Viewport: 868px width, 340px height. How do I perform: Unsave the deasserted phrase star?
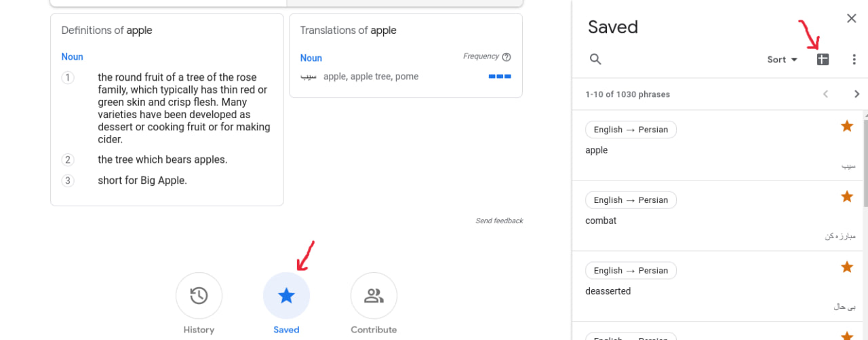pos(847,267)
